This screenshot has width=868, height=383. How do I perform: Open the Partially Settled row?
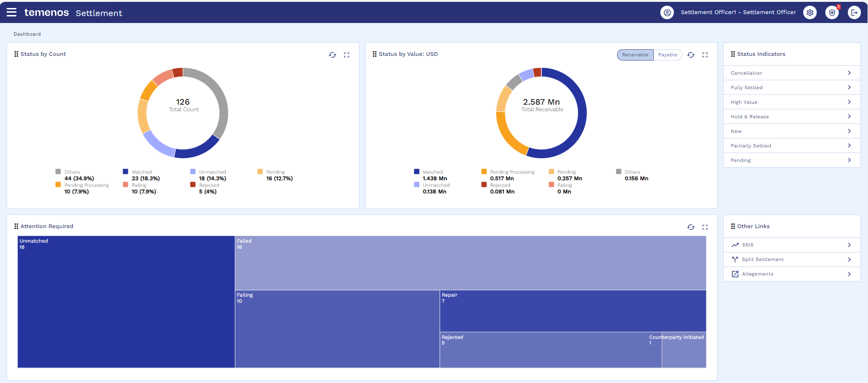[792, 146]
